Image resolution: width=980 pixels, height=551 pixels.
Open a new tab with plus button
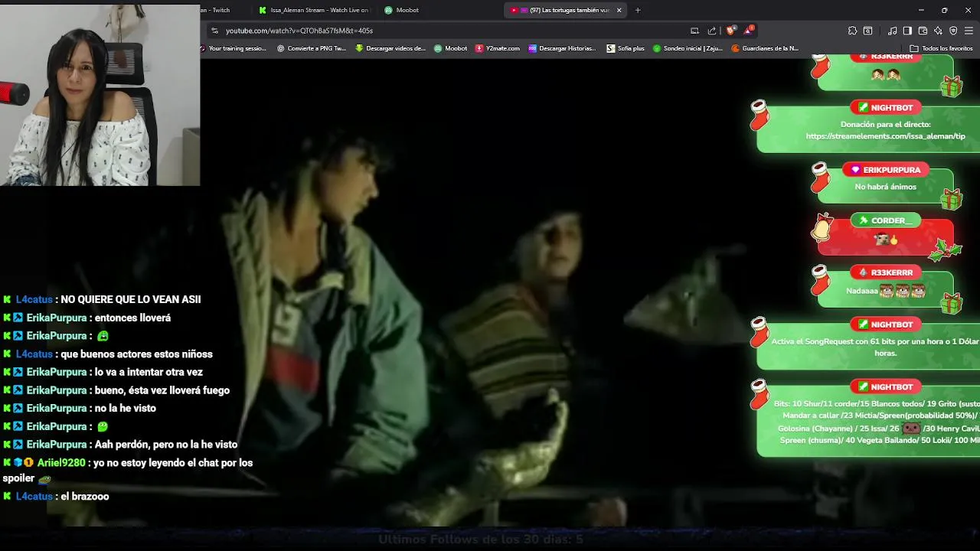[x=638, y=10]
